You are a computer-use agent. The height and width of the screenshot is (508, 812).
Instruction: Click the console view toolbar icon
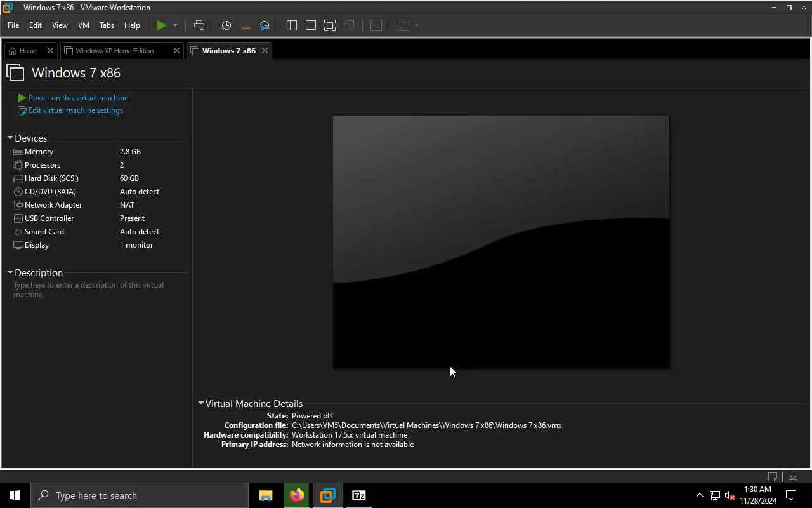(376, 25)
